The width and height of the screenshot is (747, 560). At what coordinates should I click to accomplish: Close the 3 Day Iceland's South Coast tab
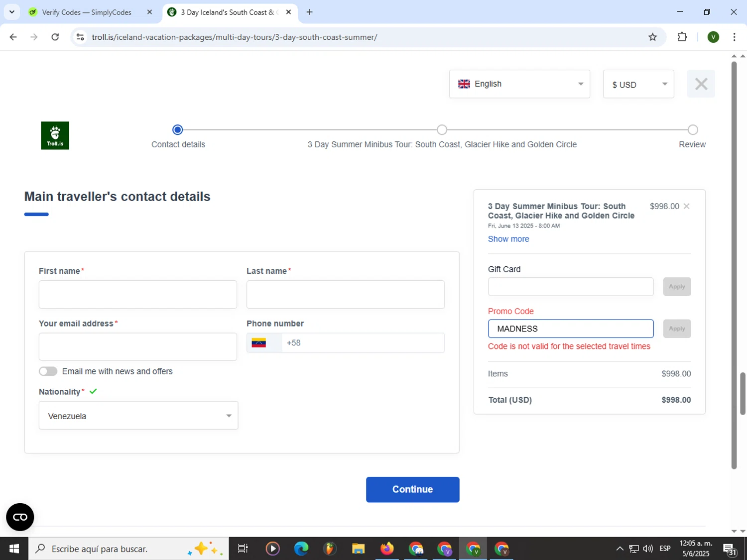point(288,12)
